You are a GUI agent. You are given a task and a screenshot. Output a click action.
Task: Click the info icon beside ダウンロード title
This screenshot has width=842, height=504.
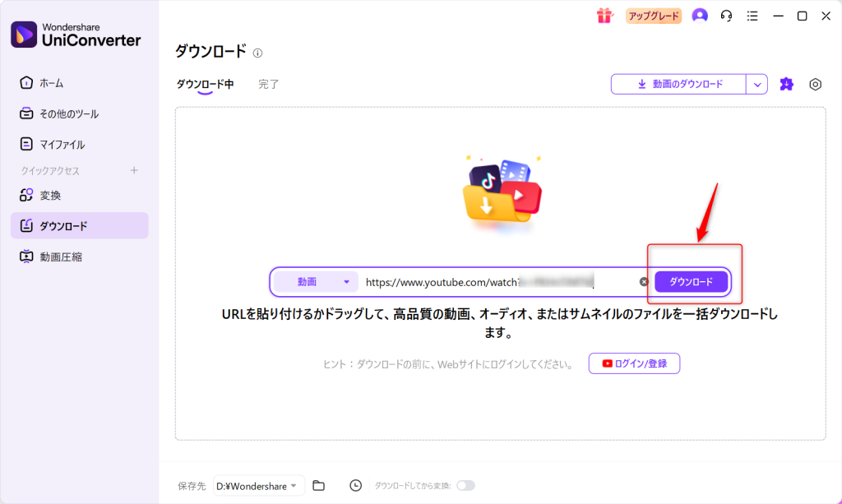(257, 53)
